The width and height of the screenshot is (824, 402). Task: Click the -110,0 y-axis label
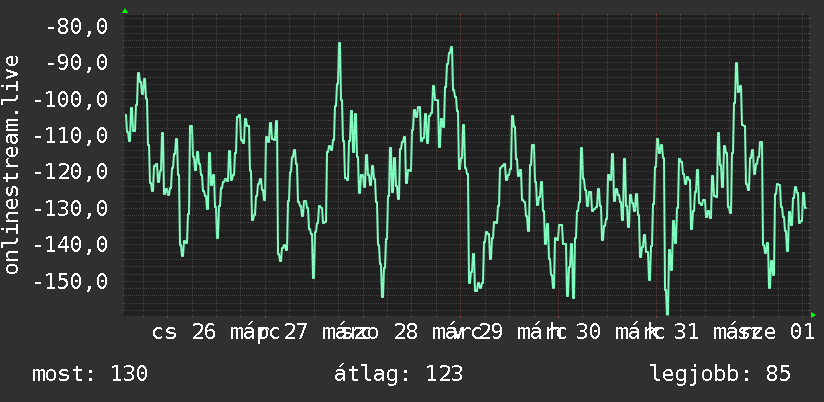click(70, 136)
